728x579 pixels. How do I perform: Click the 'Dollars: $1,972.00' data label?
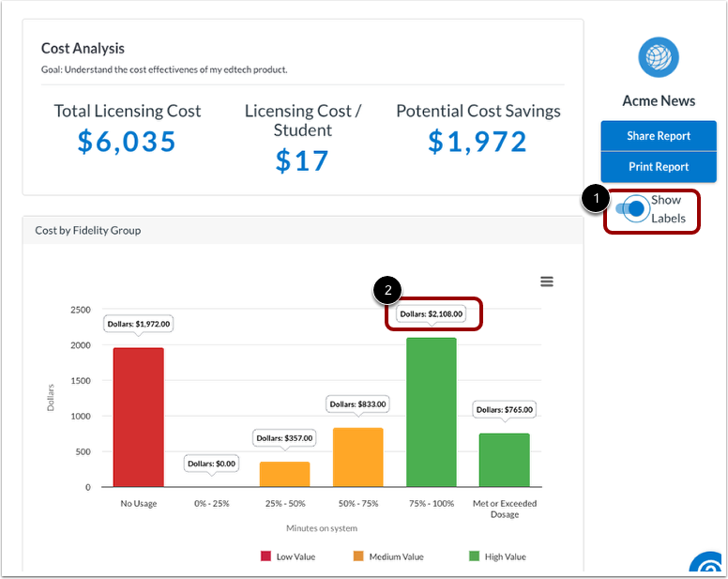138,324
